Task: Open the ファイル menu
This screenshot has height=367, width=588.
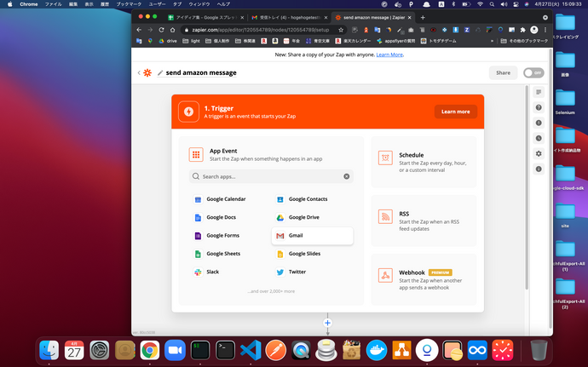Action: pos(53,4)
